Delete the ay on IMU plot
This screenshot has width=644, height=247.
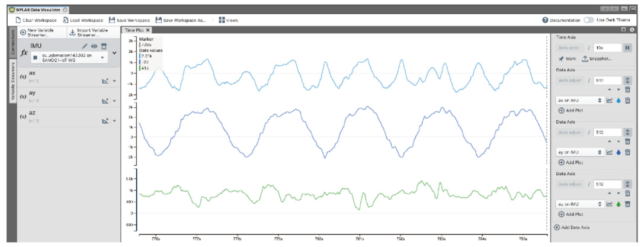(628, 152)
